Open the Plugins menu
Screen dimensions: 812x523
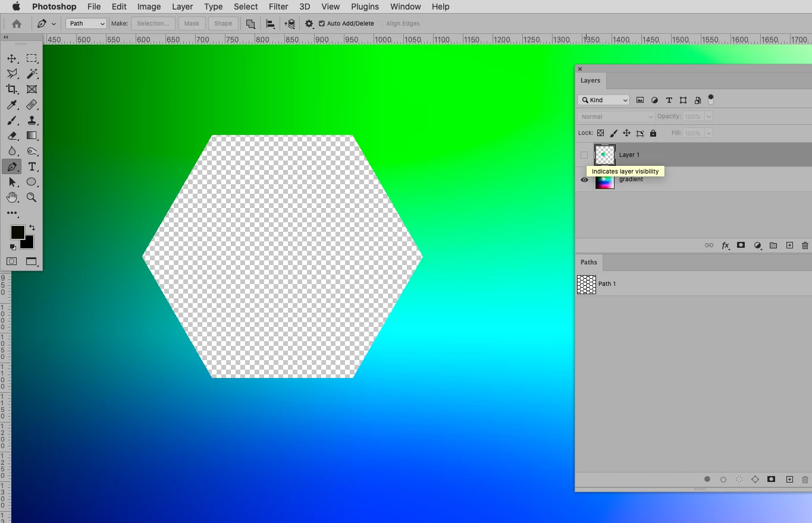point(365,7)
